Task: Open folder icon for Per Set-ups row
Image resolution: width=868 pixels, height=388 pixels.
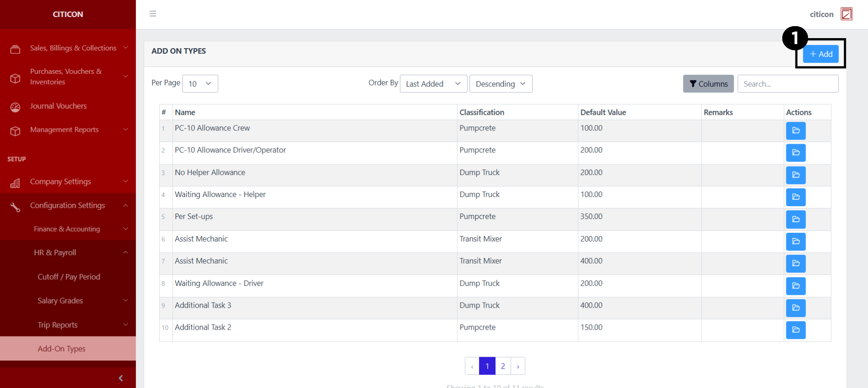Action: [x=796, y=219]
